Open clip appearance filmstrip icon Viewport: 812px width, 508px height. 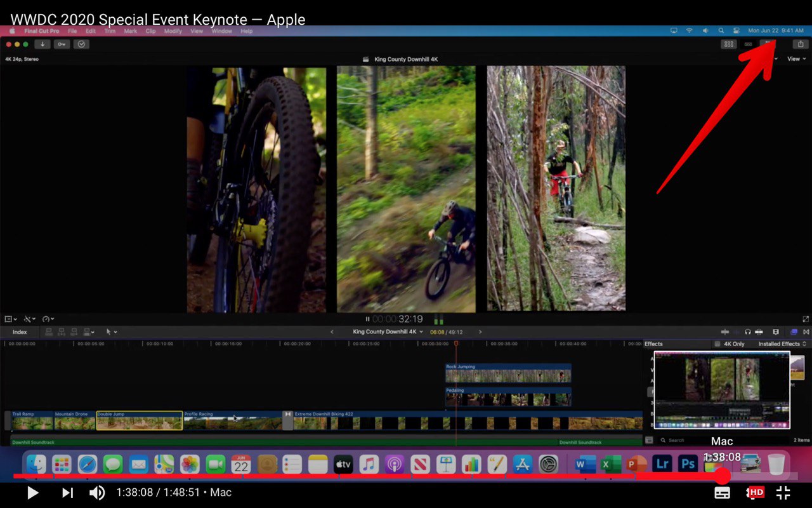click(x=775, y=332)
